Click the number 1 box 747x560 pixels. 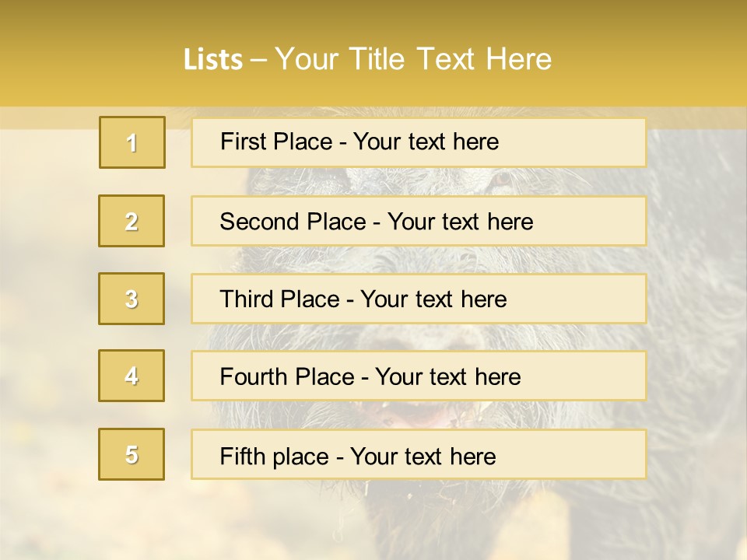[x=132, y=142]
